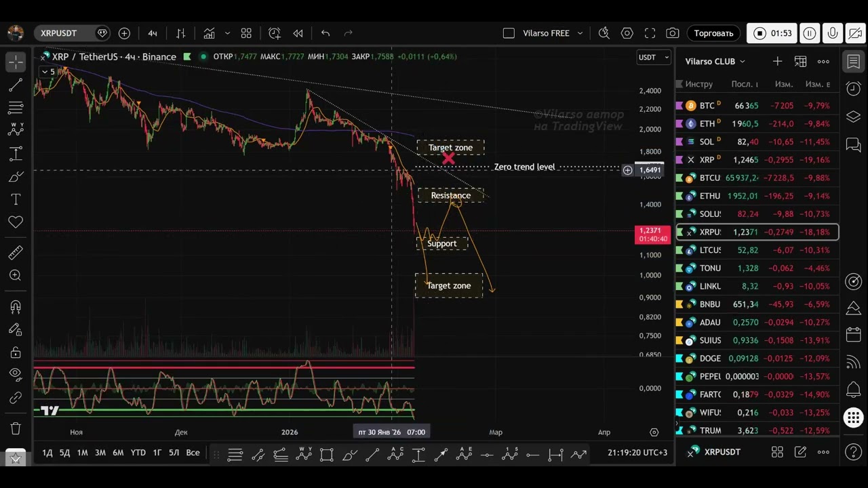Image resolution: width=868 pixels, height=488 pixels.
Task: Enter fullscreen mode
Action: click(650, 33)
